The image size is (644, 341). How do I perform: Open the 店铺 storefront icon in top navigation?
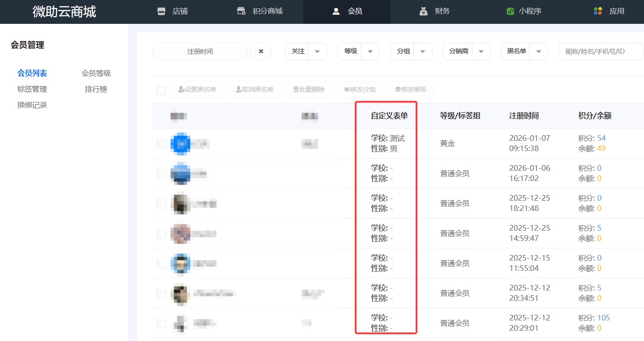click(x=161, y=10)
